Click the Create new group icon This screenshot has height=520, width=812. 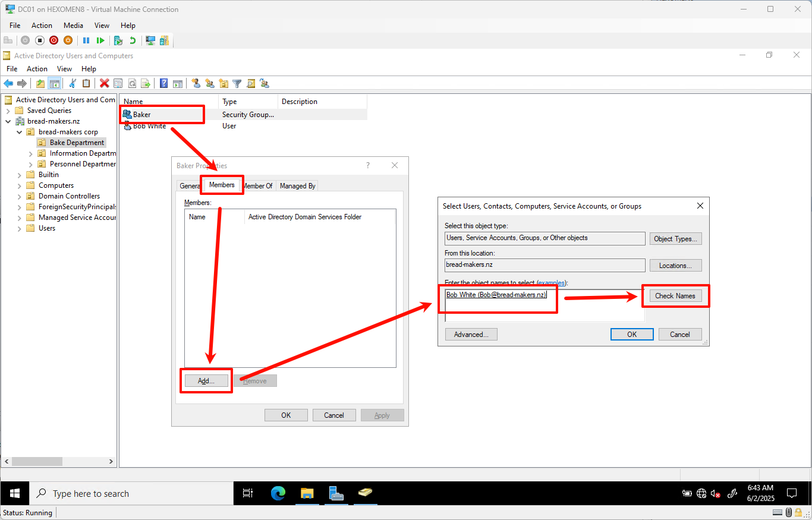tap(210, 83)
